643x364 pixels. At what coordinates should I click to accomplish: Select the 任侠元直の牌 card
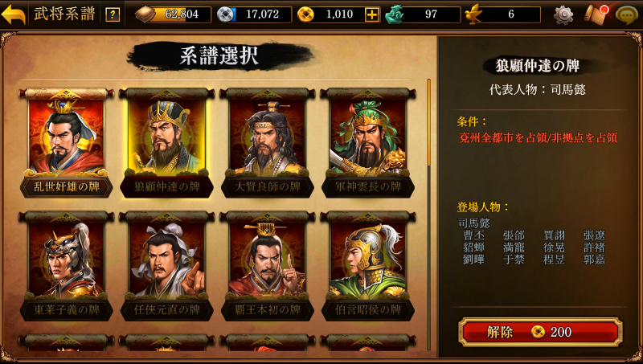[166, 266]
